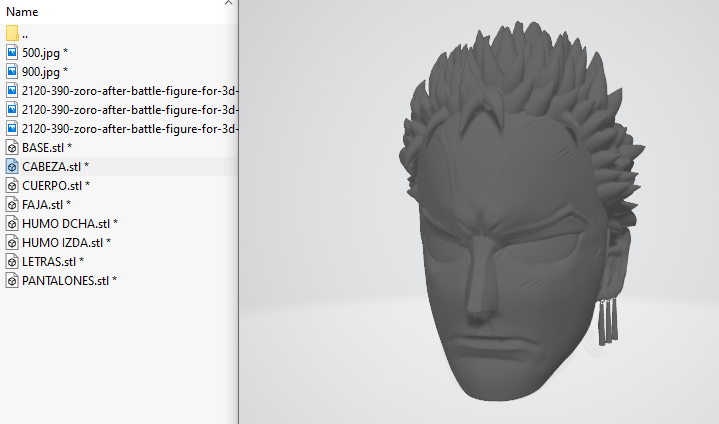Viewport: 719px width, 424px height.
Task: Click the 3D icon beside PANTALONES.stl
Action: 12,281
